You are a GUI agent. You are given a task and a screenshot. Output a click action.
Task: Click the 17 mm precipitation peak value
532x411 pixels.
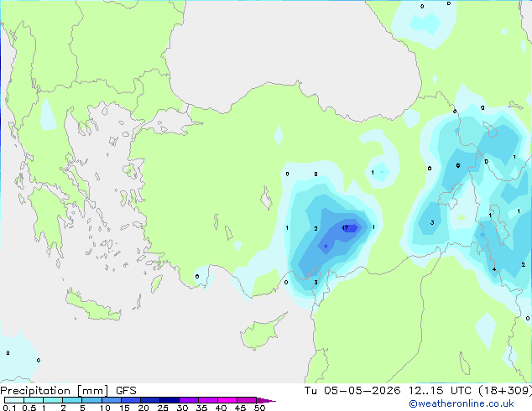coord(345,228)
